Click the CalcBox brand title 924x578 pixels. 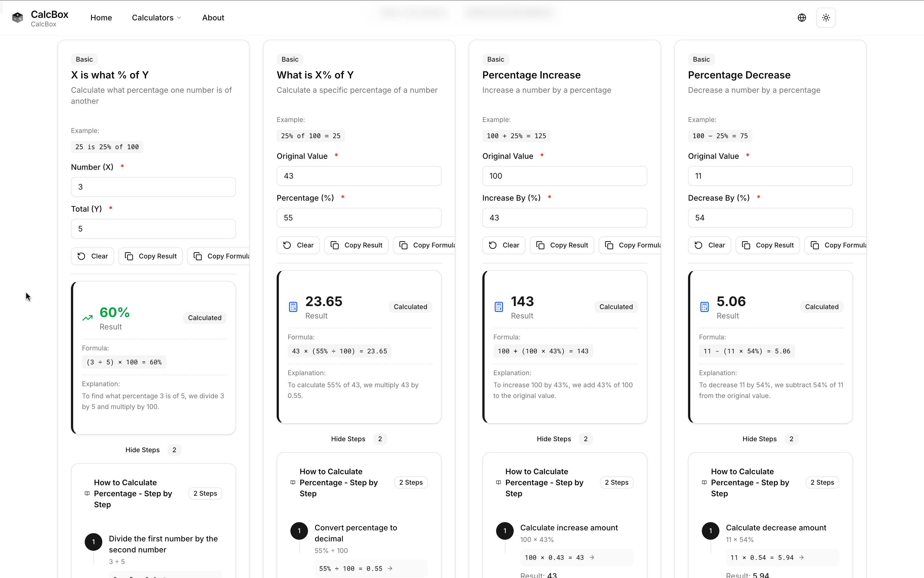coord(50,15)
